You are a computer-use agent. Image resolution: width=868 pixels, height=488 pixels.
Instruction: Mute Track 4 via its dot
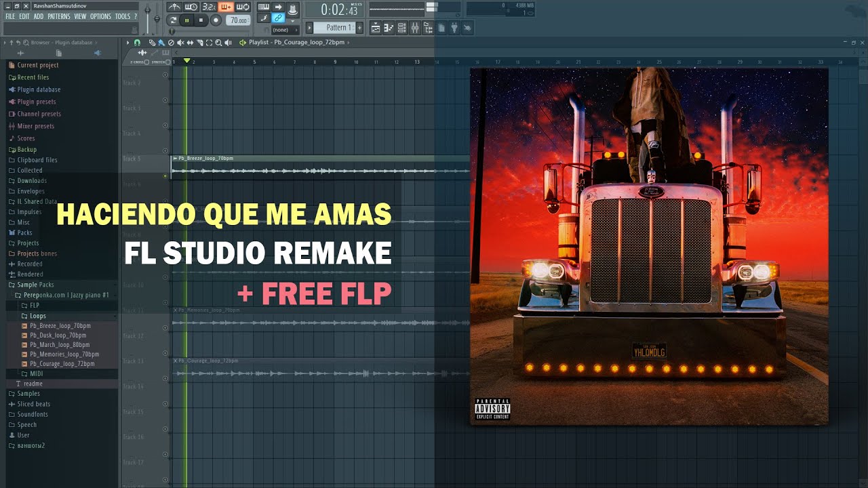click(165, 150)
